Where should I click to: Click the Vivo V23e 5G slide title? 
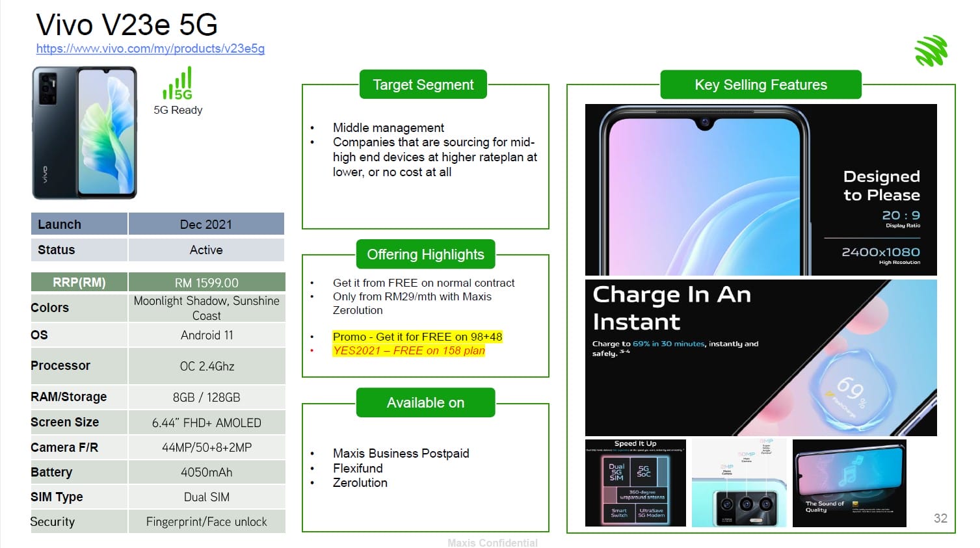click(127, 25)
